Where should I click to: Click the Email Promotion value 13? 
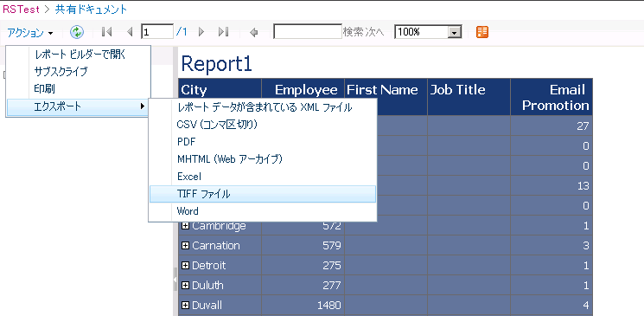[x=583, y=185]
